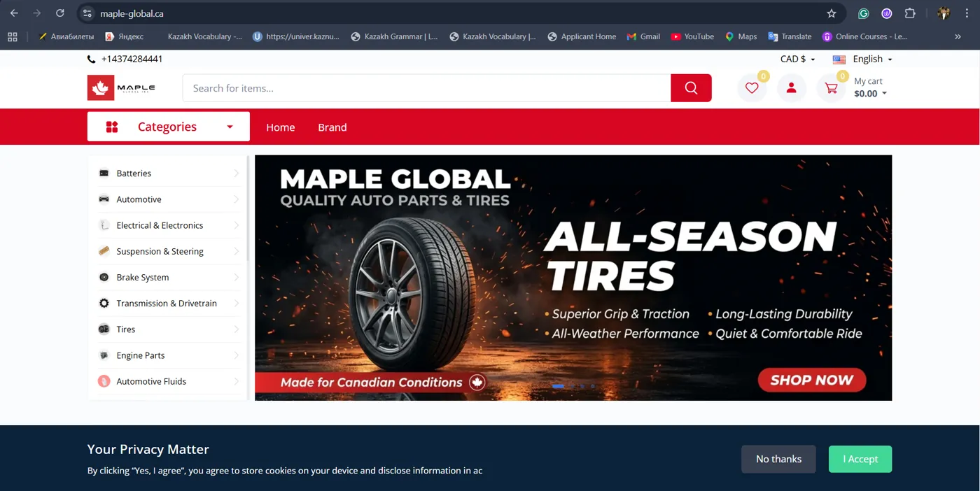
Task: Click the Engine Parts icon
Action: click(104, 355)
